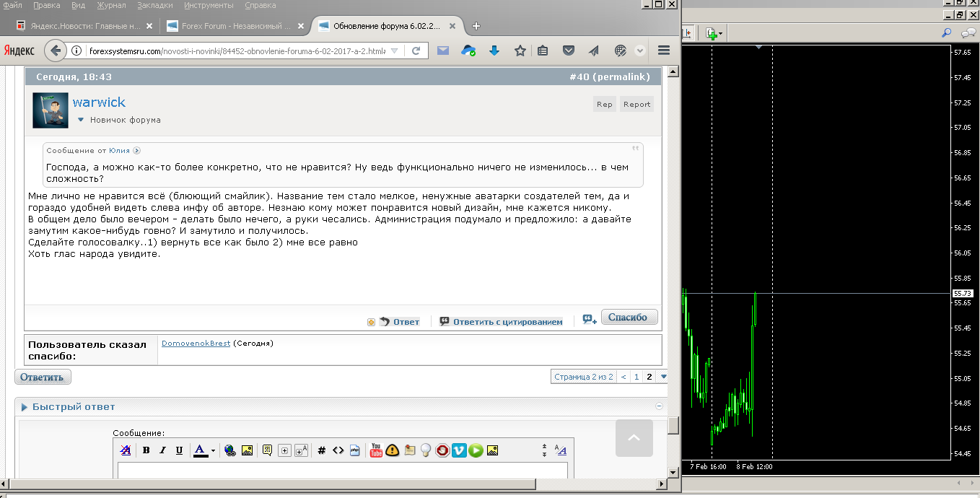Toggle multi-quote for post #40

point(590,318)
